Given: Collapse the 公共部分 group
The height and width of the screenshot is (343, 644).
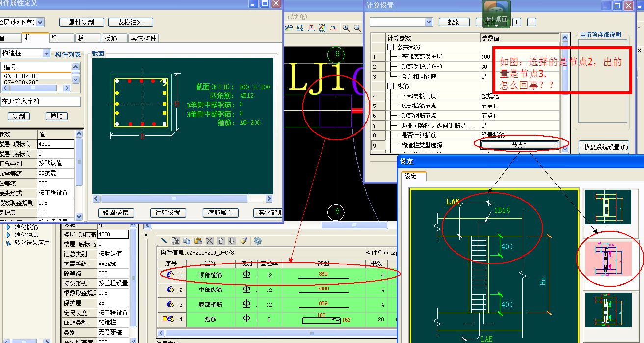Looking at the screenshot, I should [x=391, y=47].
